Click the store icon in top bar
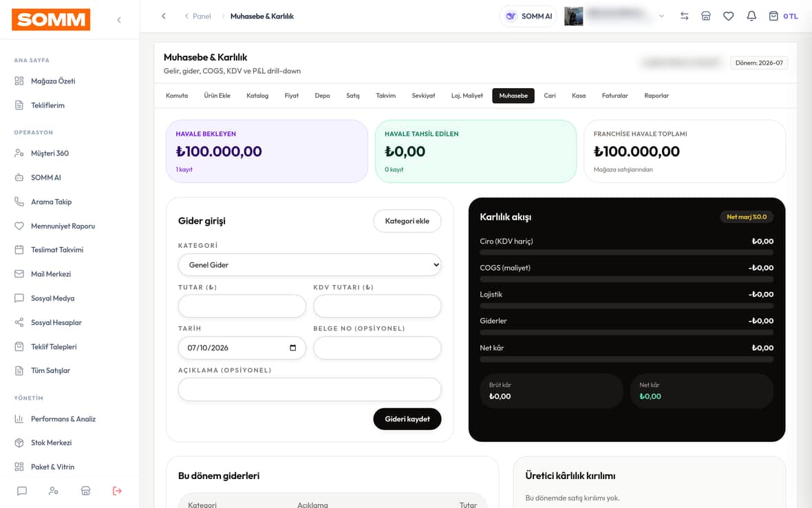Screen dimensions: 812x508 (706, 16)
